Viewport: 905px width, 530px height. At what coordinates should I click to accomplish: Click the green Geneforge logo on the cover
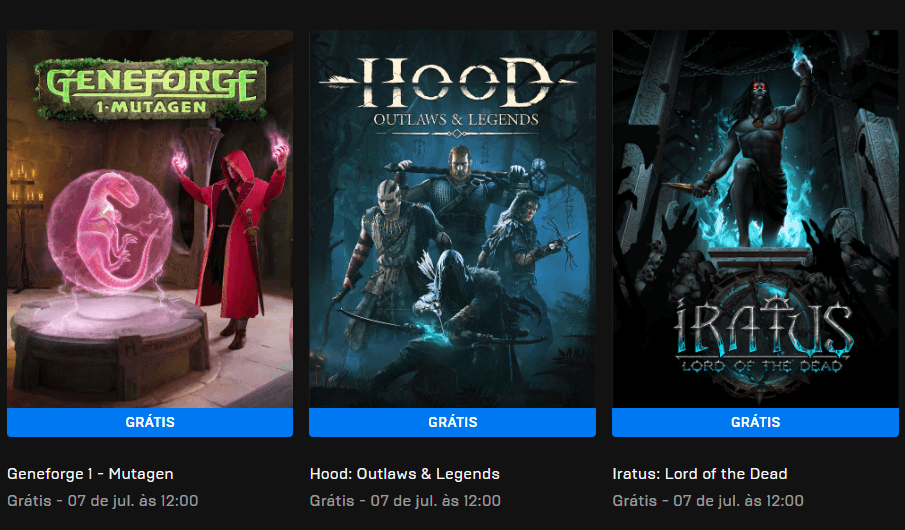click(151, 89)
